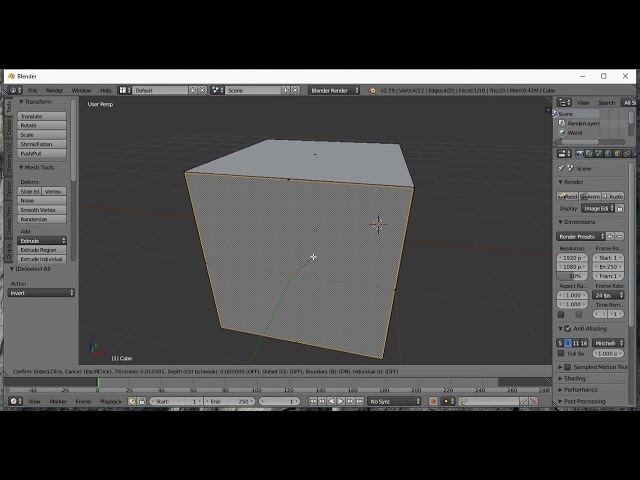Select anti-aliasing samples 16
This screenshot has height=480, width=640.
pos(584,343)
